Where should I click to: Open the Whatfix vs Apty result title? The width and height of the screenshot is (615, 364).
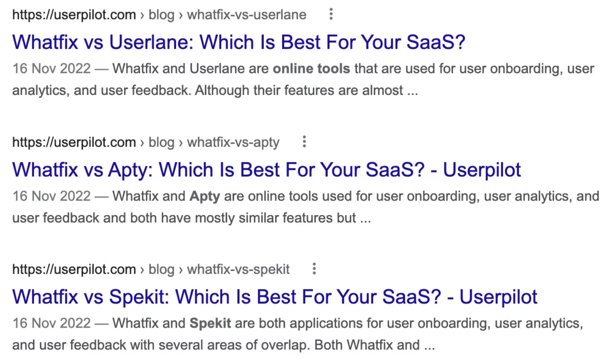266,170
